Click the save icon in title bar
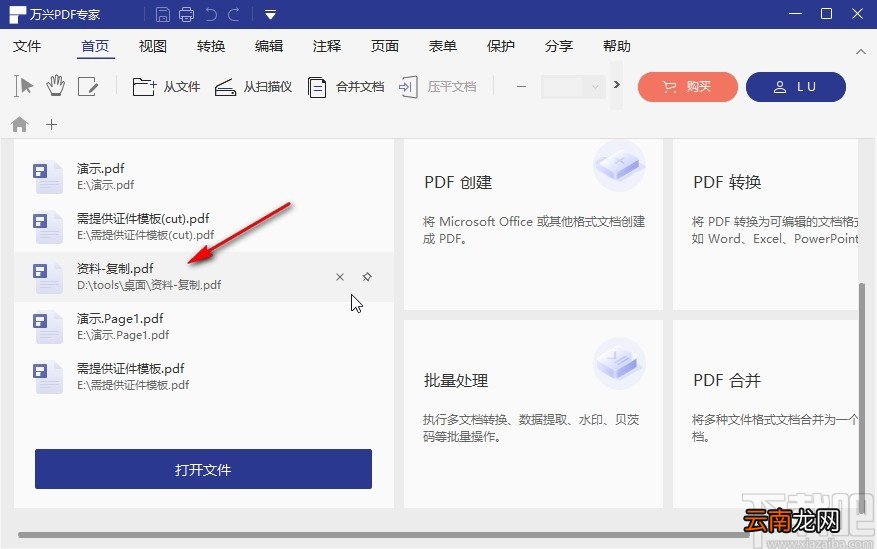The width and height of the screenshot is (877, 549). (x=163, y=15)
